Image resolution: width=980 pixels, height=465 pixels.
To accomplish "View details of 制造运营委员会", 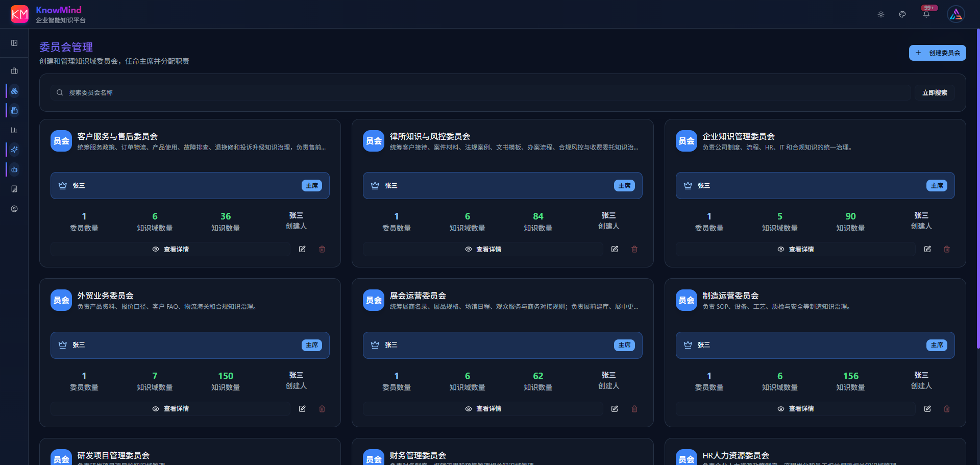I will [796, 409].
